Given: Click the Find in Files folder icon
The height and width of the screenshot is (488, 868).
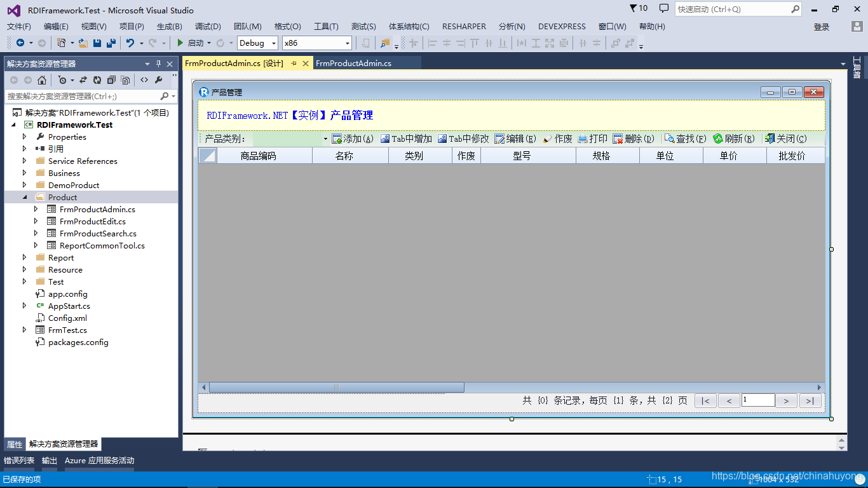Looking at the screenshot, I should (385, 43).
